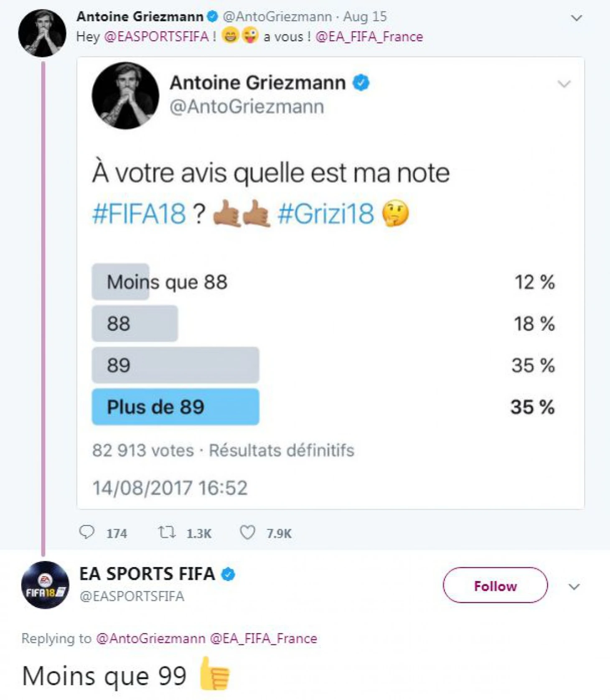Open the @EASPORTSFIFA mention link
This screenshot has height=700, width=610.
[x=156, y=37]
